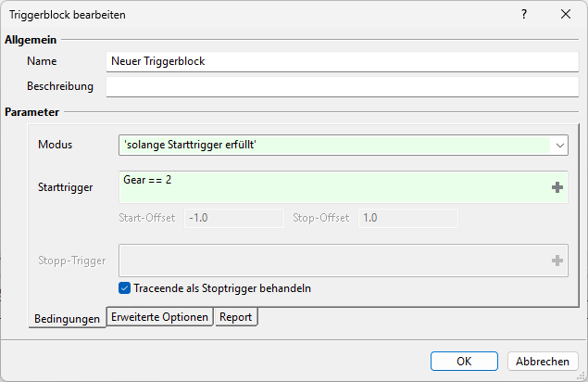
Task: Toggle 'Traceende als Stoptrigger behandeln' checkbox
Action: tap(124, 288)
